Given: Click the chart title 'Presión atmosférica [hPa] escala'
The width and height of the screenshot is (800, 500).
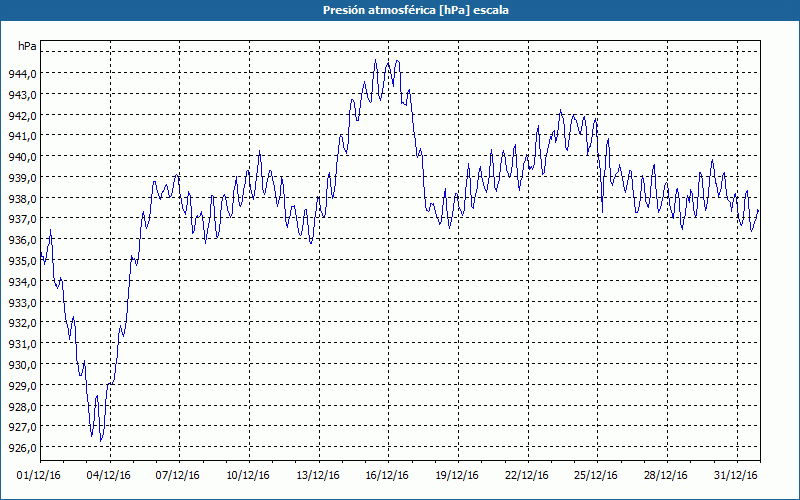Looking at the screenshot, I should pos(415,10).
